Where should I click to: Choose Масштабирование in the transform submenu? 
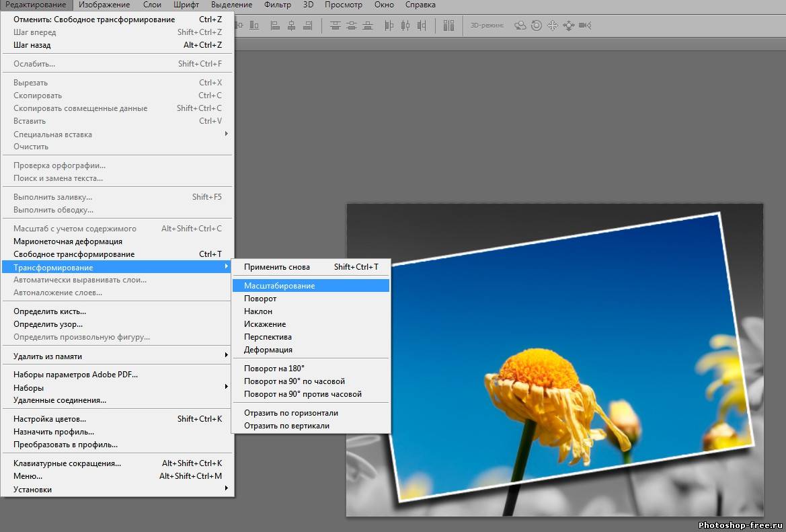[x=279, y=286]
